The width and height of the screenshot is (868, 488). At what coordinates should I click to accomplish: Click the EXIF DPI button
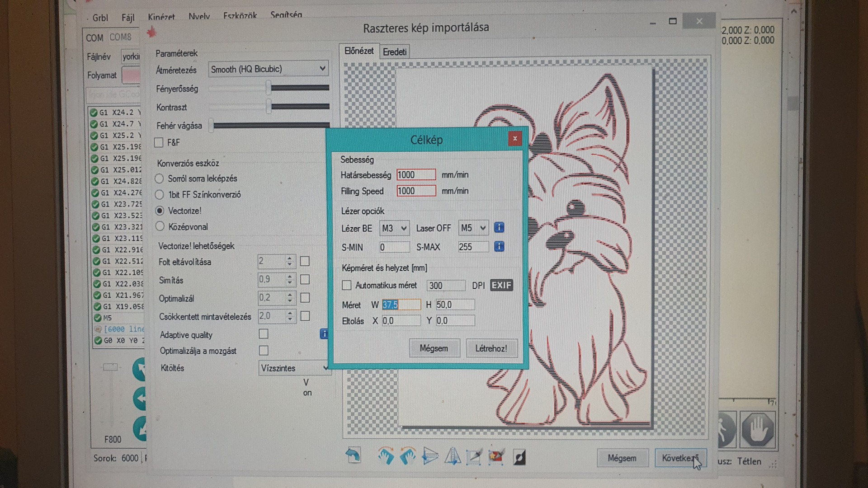coord(501,285)
